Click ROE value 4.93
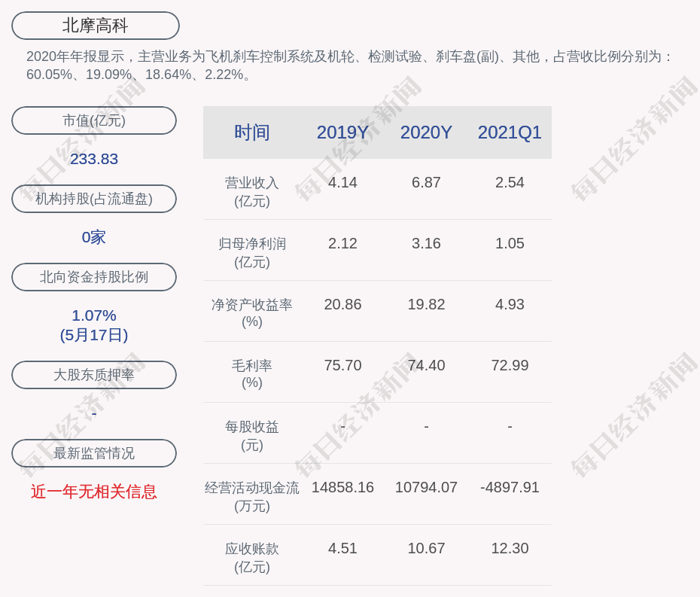 510,305
